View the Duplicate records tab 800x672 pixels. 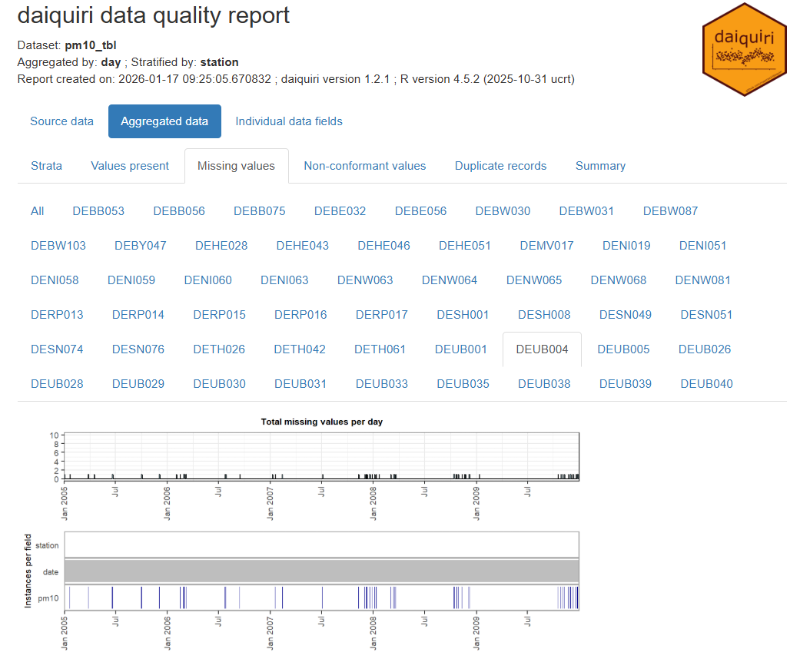500,166
